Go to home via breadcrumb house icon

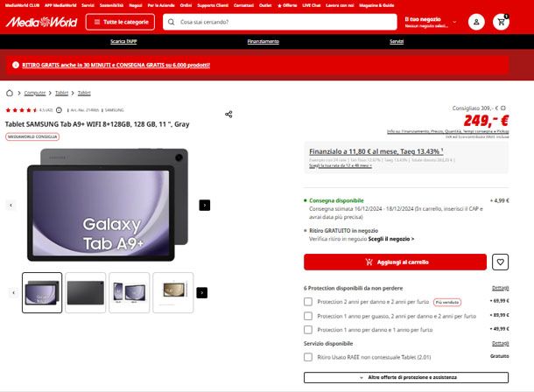[x=10, y=93]
